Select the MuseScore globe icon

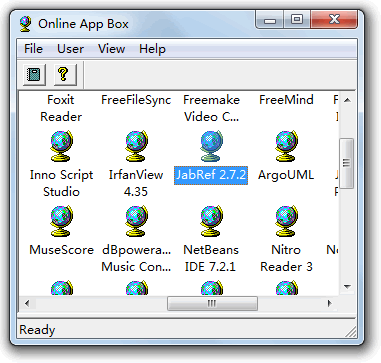61,221
